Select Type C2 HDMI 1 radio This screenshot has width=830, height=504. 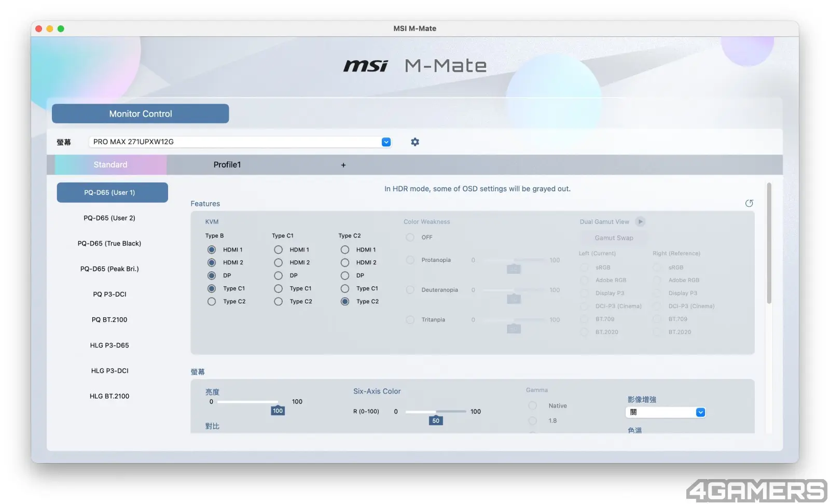point(345,250)
